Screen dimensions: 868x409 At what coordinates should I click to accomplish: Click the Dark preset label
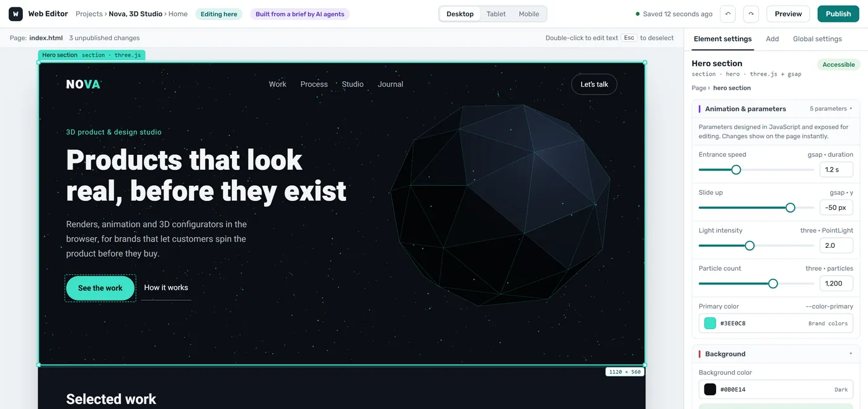pyautogui.click(x=841, y=390)
